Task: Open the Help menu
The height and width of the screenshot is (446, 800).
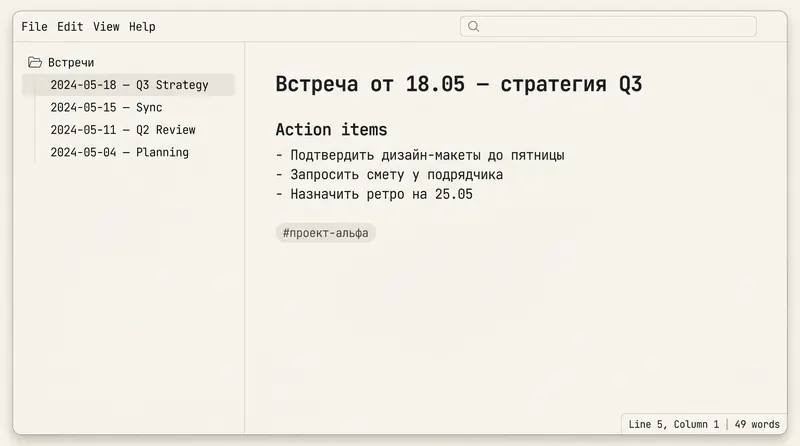Action: (142, 27)
